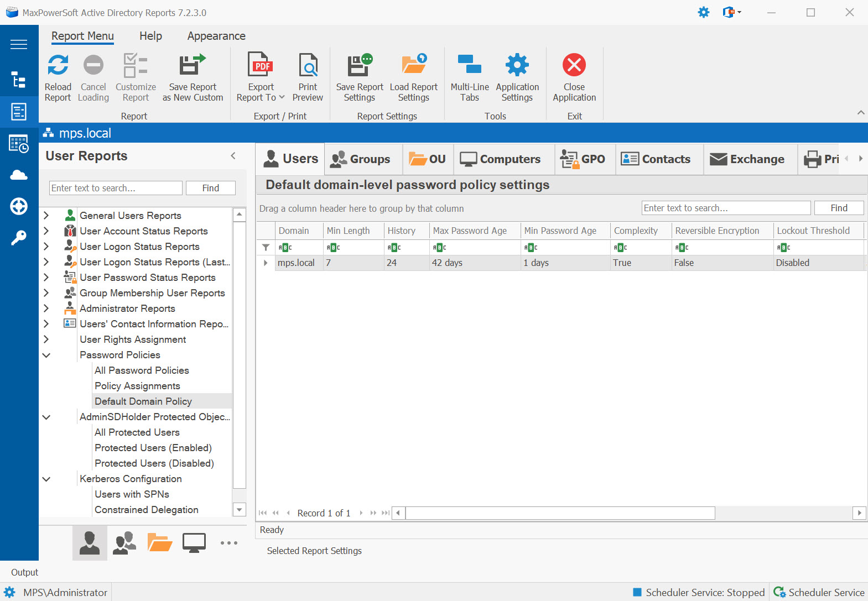Click Find button above the grid
868x601 pixels.
(839, 208)
